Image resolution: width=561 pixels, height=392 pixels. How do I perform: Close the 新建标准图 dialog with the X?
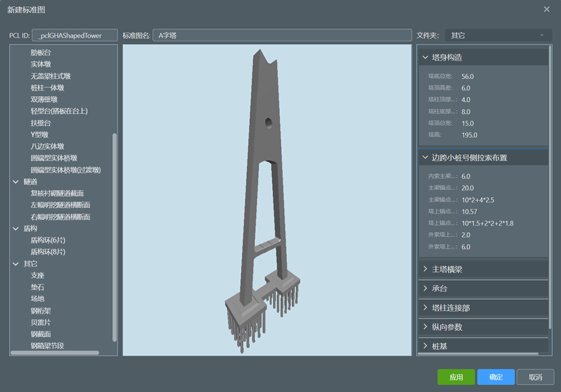546,10
